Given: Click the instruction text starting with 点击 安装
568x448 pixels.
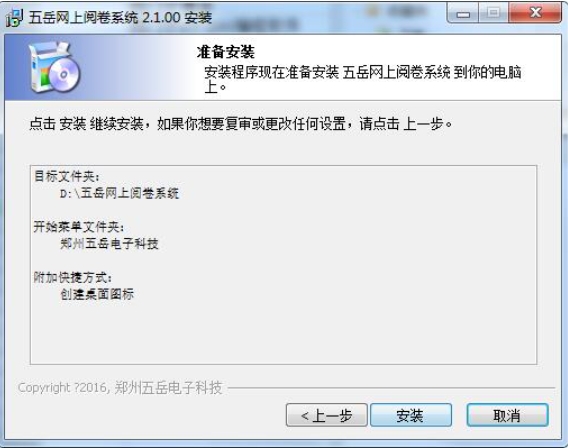Looking at the screenshot, I should [x=241, y=124].
